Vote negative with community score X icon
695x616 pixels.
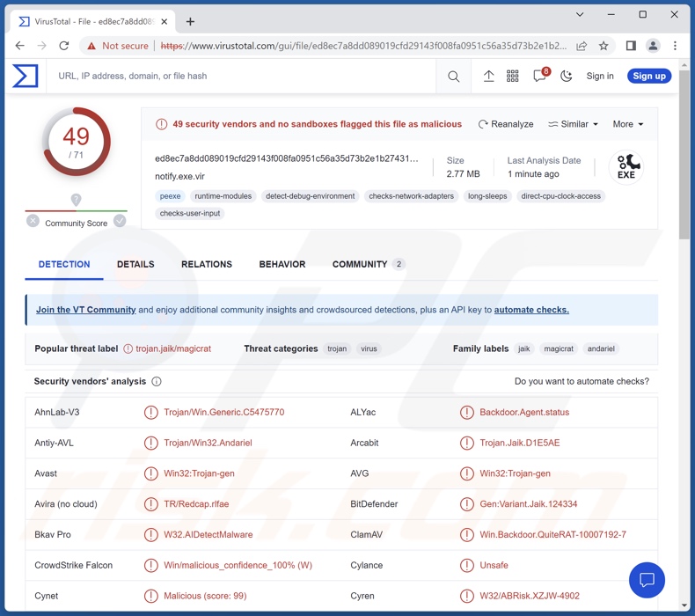33,221
